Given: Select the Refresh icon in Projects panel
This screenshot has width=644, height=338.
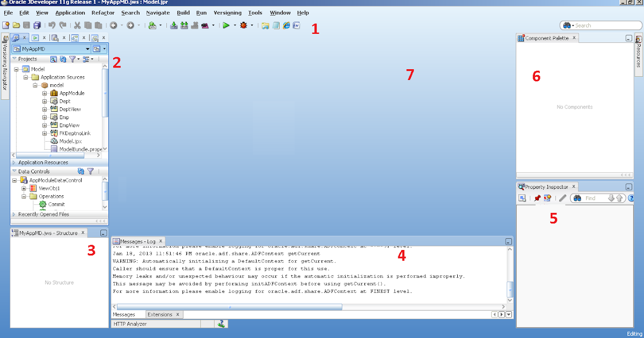Looking at the screenshot, I should pos(63,59).
